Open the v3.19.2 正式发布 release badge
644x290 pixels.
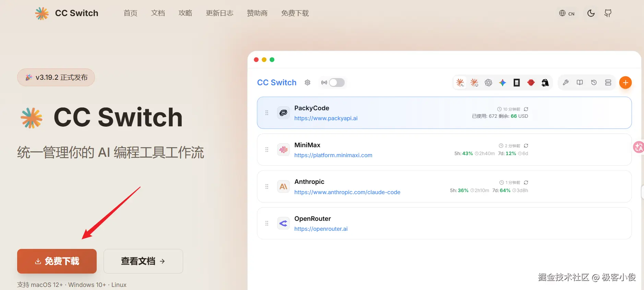pyautogui.click(x=56, y=77)
